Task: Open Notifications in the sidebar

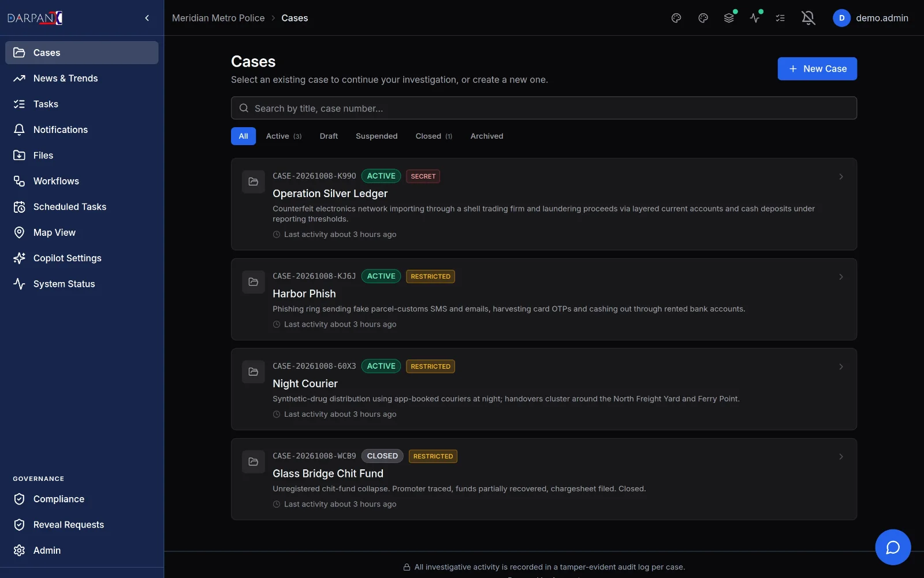Action: pyautogui.click(x=82, y=129)
